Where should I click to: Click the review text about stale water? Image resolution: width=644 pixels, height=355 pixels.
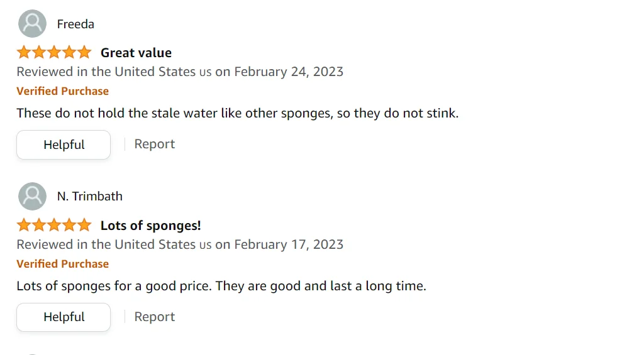[238, 114]
